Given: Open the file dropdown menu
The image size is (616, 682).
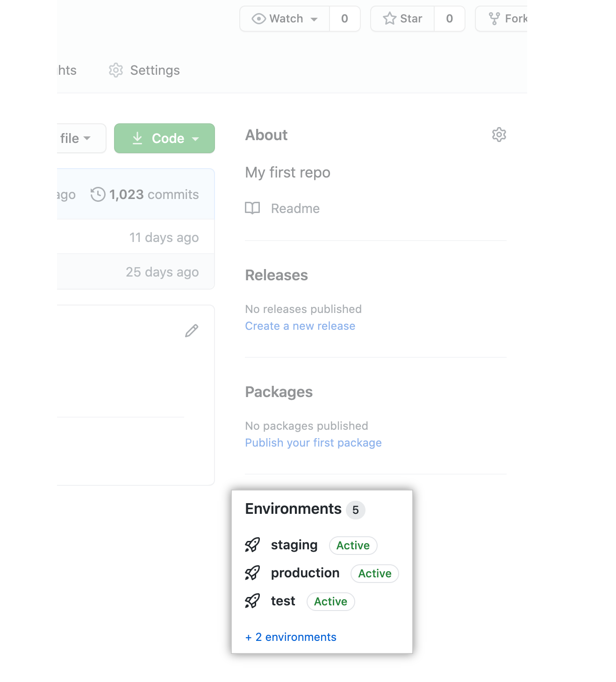Looking at the screenshot, I should tap(75, 138).
